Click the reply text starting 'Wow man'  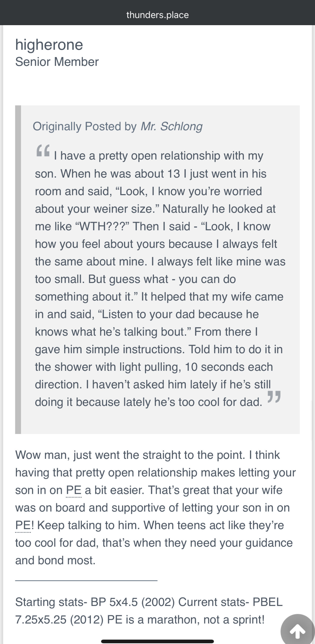tap(156, 508)
